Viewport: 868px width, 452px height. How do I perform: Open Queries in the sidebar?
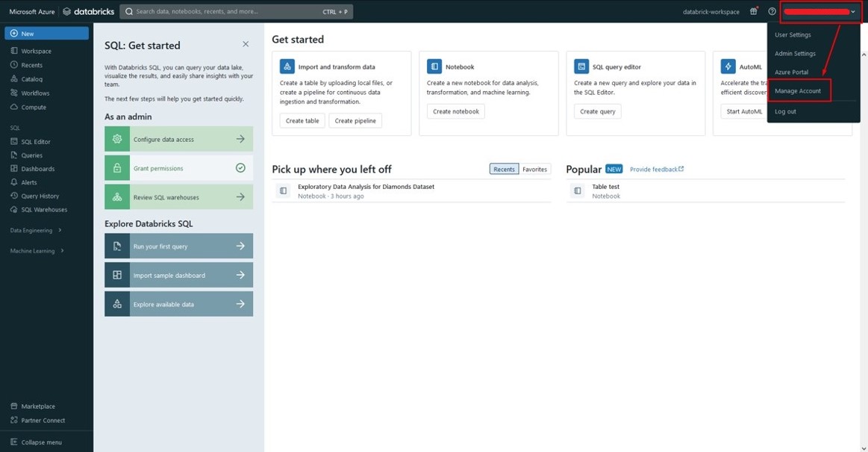27,155
